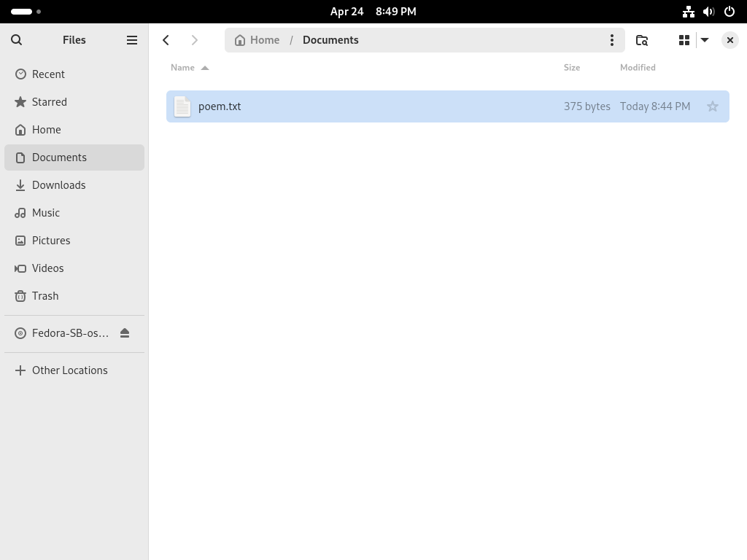
Task: Open the search files magnifier
Action: pyautogui.click(x=16, y=40)
